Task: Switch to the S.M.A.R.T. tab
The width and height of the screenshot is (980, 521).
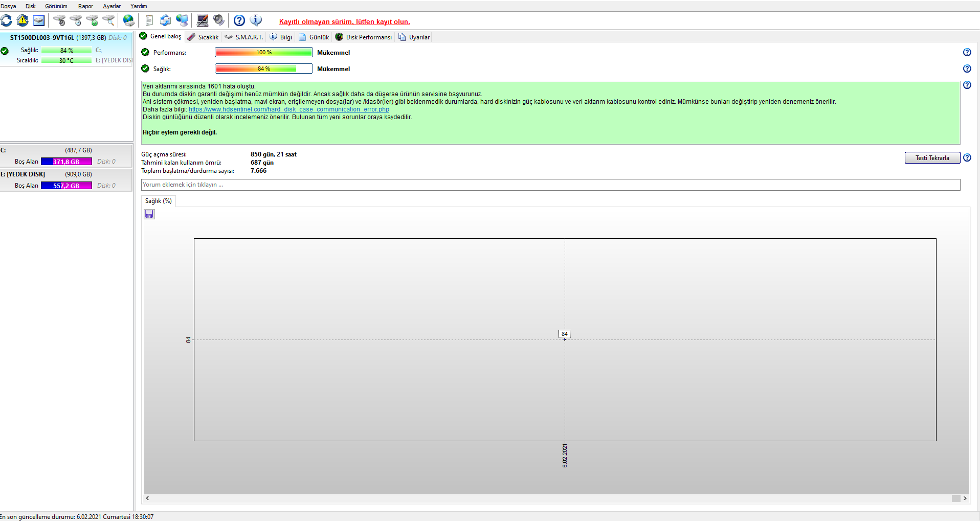Action: (243, 37)
